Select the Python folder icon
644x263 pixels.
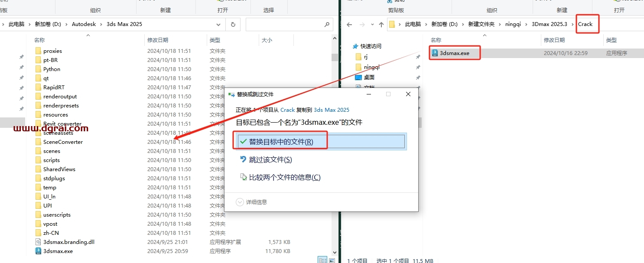pos(38,69)
